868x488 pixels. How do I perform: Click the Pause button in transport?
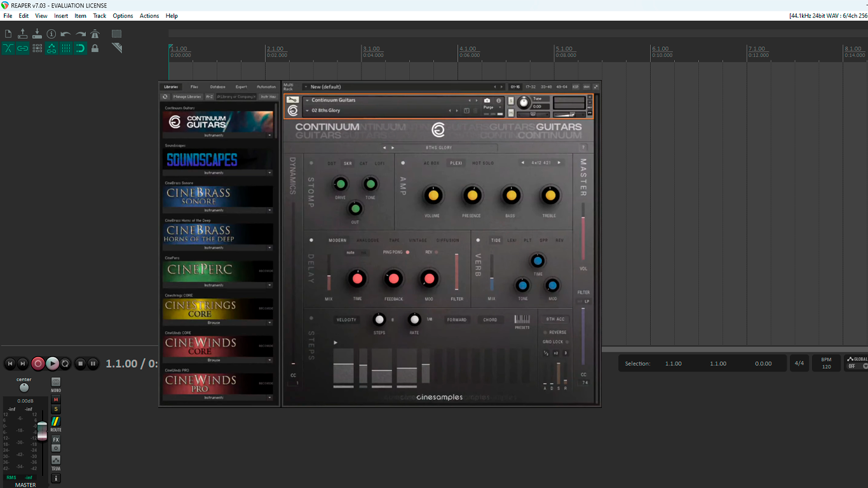(x=93, y=363)
